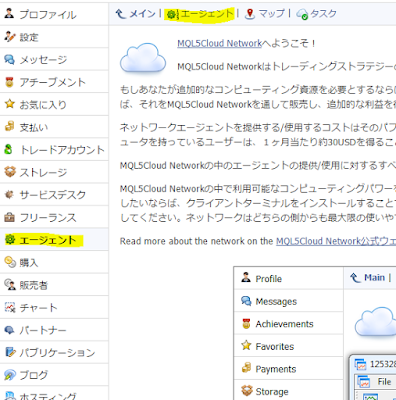Follow the MQL5Cloud Network welcome link
The image size is (396, 400).
pyautogui.click(x=220, y=43)
